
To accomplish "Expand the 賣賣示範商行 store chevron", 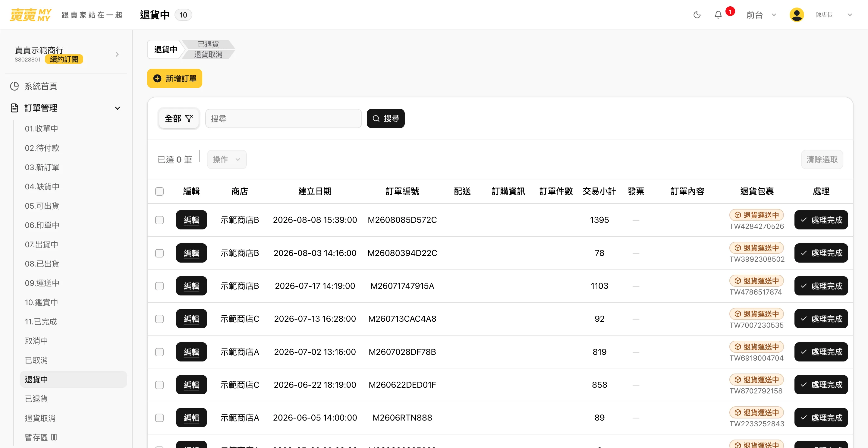I will click(x=117, y=54).
